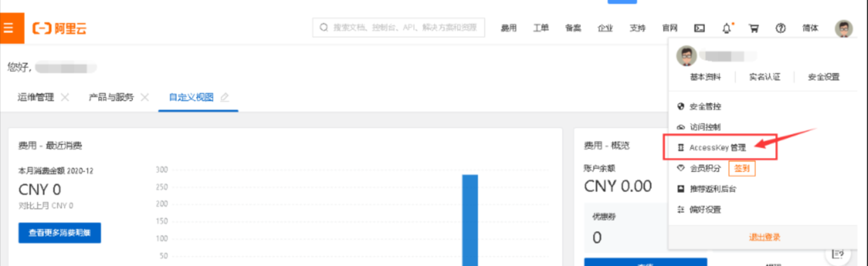Viewport: 868px width, 266px height.
Task: Click 退出登录 to log out
Action: [x=764, y=237]
